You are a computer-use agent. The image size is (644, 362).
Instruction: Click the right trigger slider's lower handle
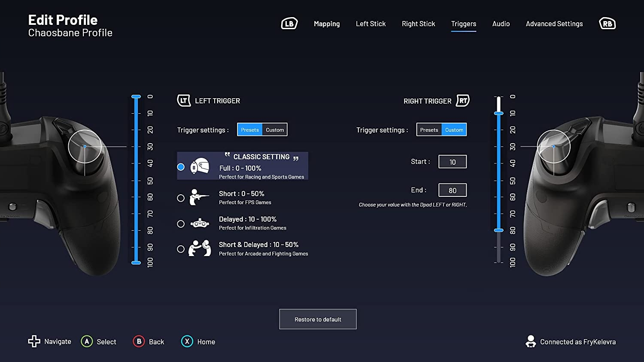click(498, 230)
